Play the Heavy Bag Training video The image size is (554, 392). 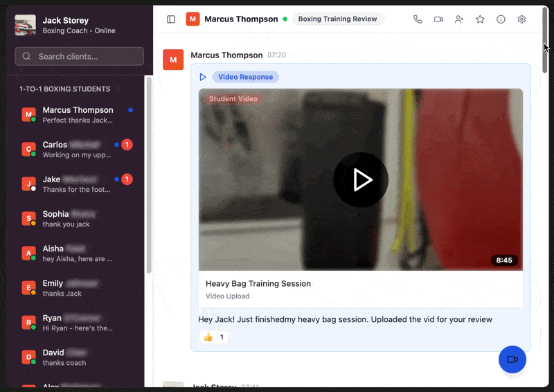pos(360,180)
